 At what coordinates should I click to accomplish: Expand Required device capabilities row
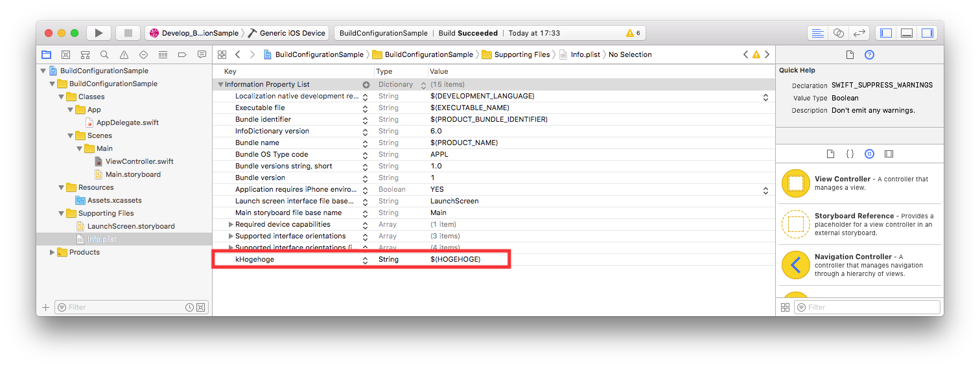pyautogui.click(x=231, y=224)
